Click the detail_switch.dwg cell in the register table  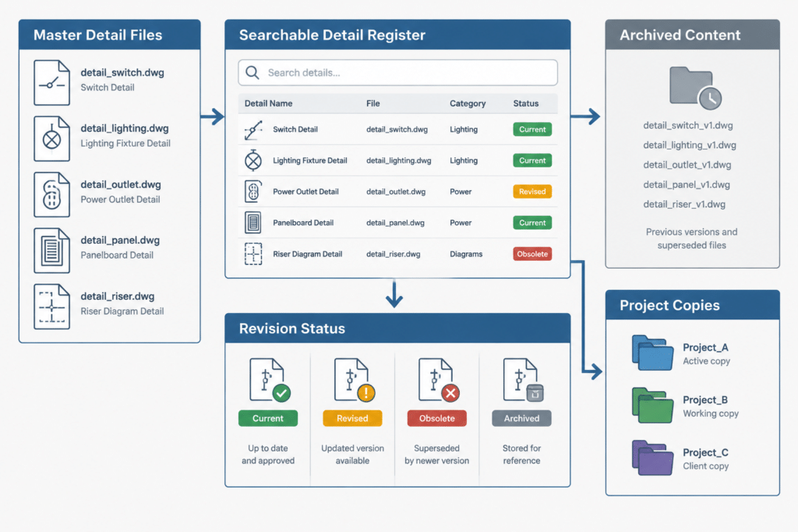coord(397,129)
